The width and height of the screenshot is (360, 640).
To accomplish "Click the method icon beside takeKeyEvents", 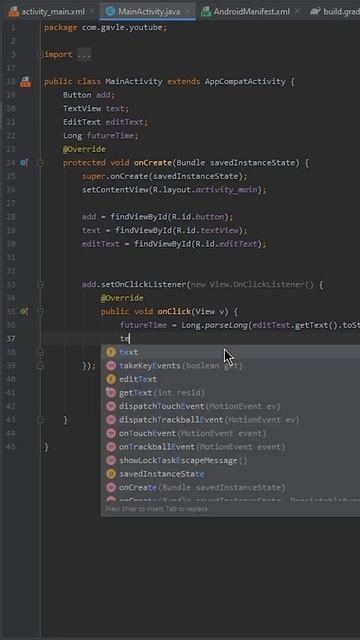I will (111, 365).
